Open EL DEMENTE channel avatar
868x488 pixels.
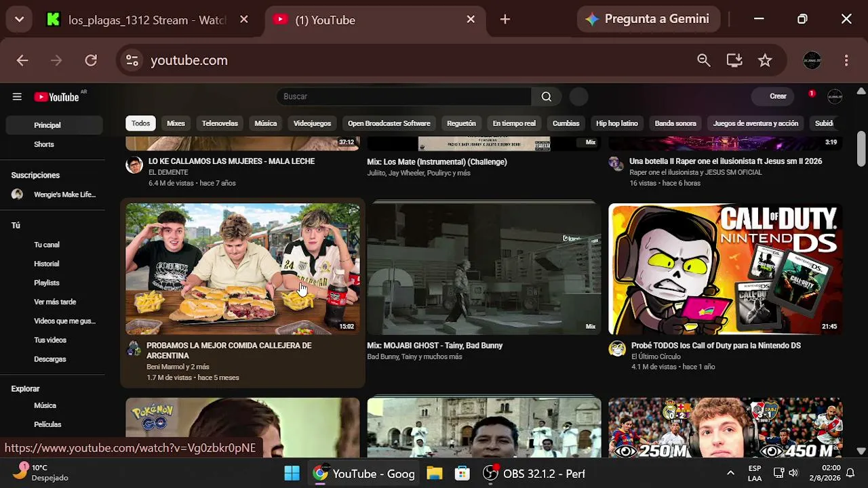[x=134, y=165]
